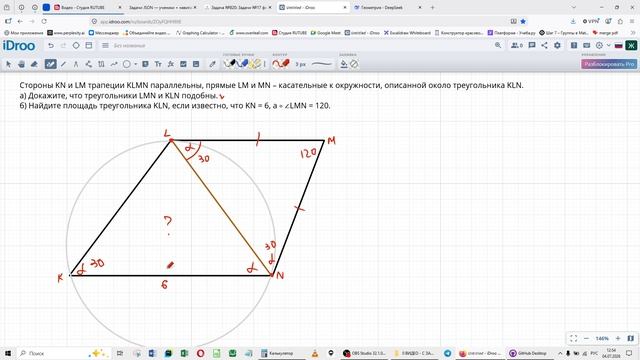Open a new browser tab
This screenshot has width=640, height=360.
432,7
